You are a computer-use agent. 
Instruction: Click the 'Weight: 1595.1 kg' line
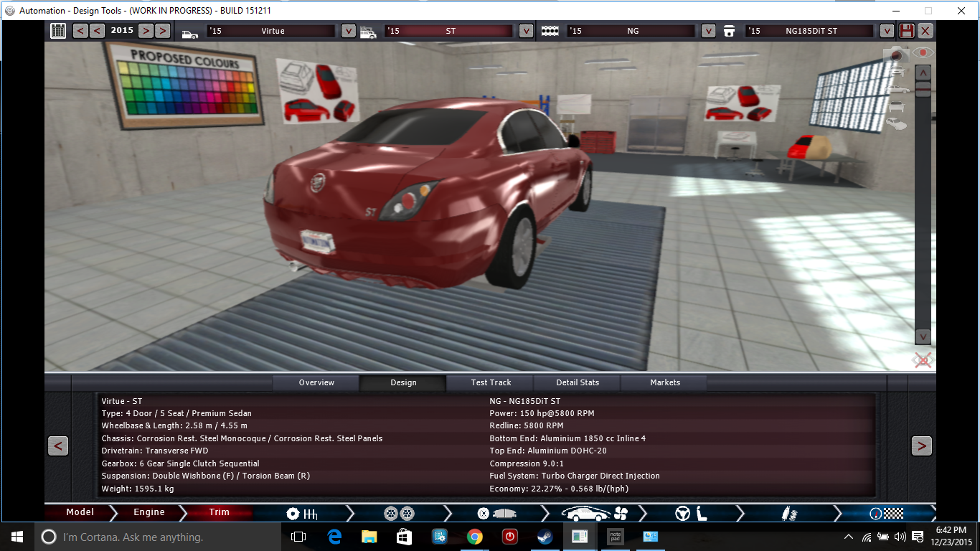click(x=138, y=489)
